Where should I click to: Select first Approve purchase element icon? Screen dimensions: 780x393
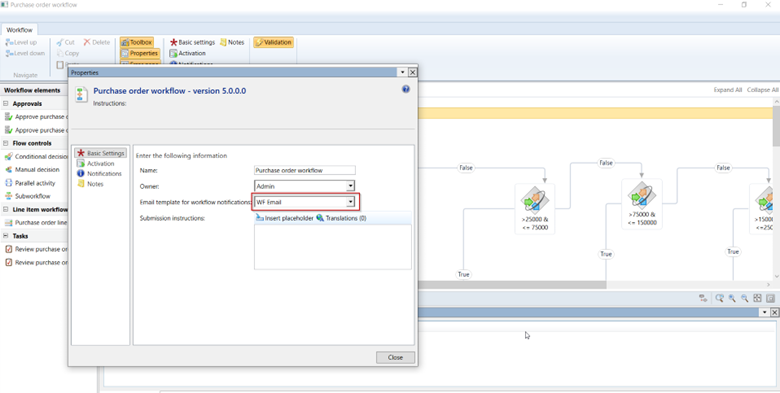click(8, 116)
